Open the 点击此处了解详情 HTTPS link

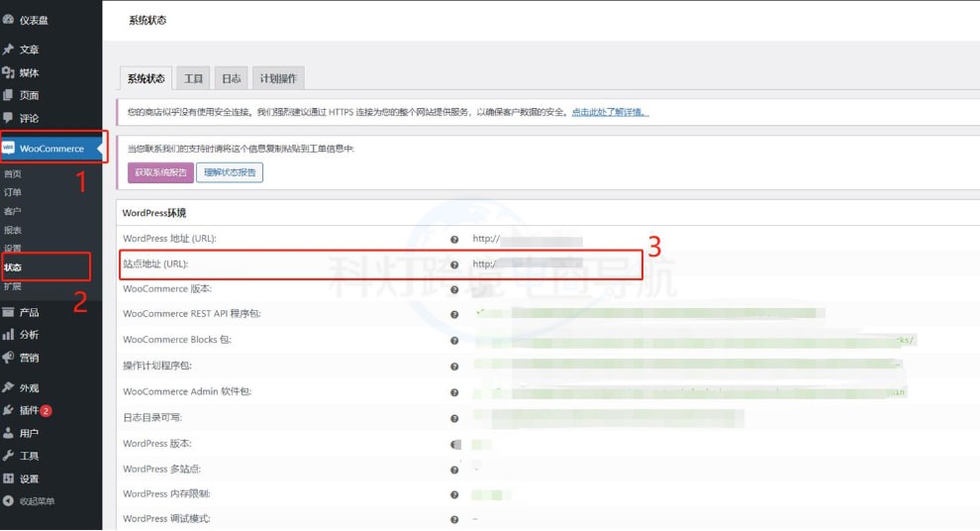coord(610,112)
